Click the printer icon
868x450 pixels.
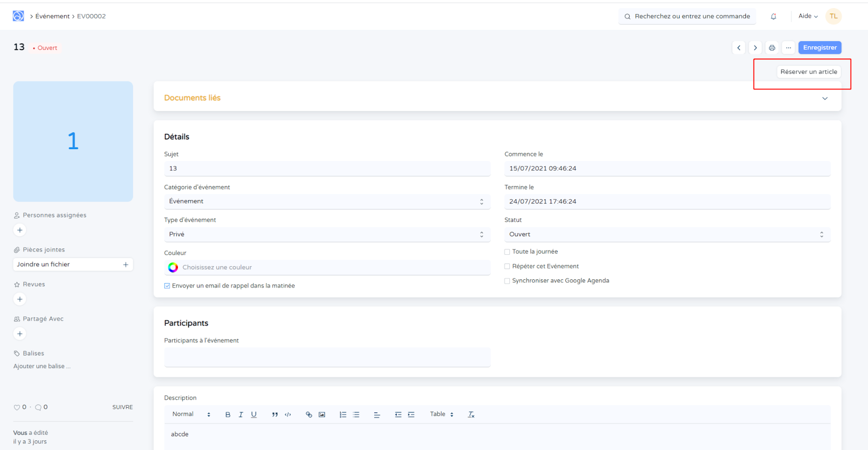coord(772,48)
